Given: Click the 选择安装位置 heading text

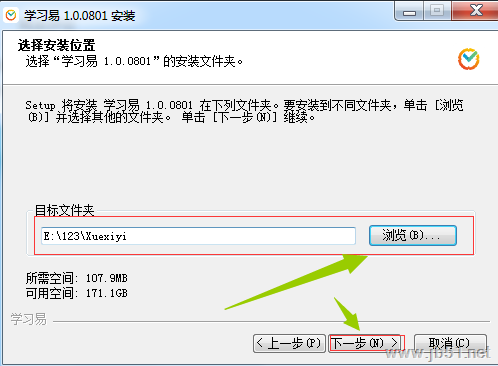Looking at the screenshot, I should [x=56, y=45].
